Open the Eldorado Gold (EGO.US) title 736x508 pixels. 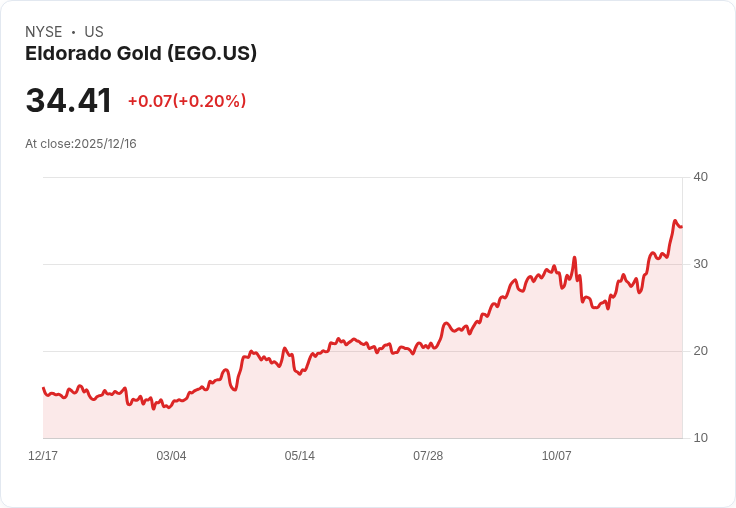tap(141, 53)
